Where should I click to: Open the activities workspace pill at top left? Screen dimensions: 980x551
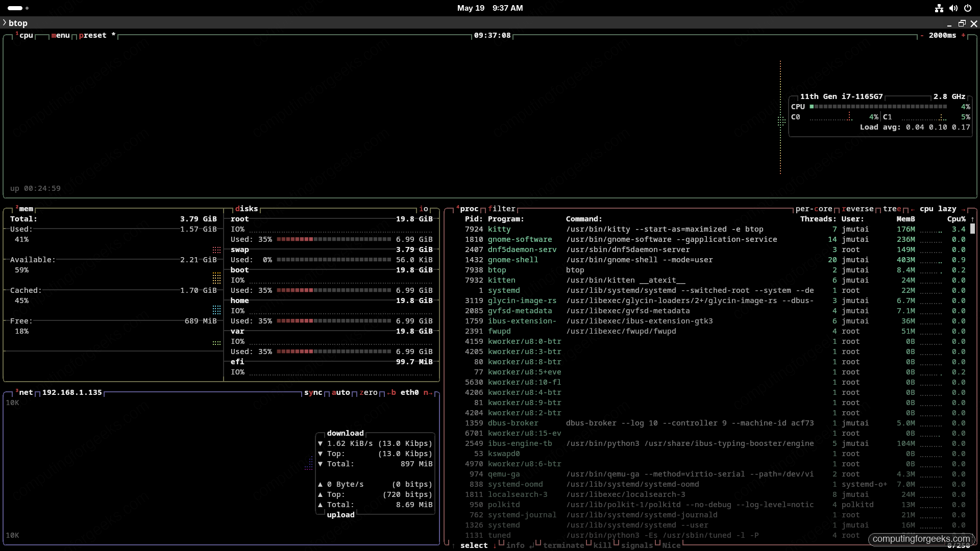pos(18,8)
